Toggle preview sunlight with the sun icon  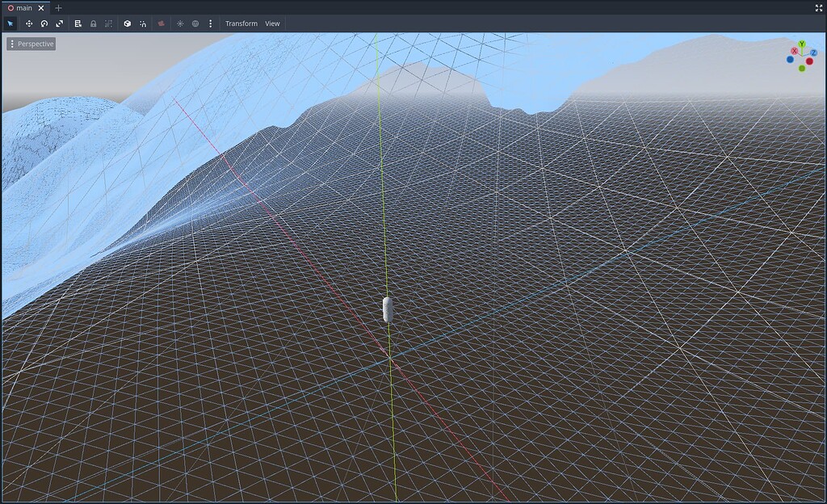click(179, 23)
